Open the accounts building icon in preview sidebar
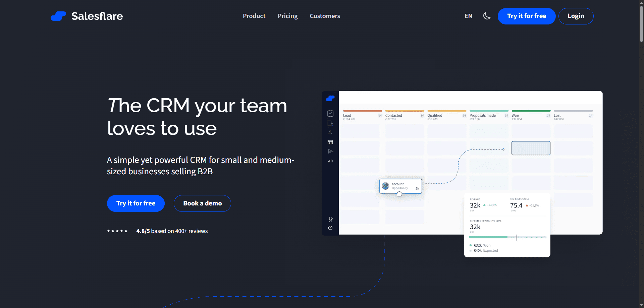The width and height of the screenshot is (644, 308). pyautogui.click(x=330, y=123)
